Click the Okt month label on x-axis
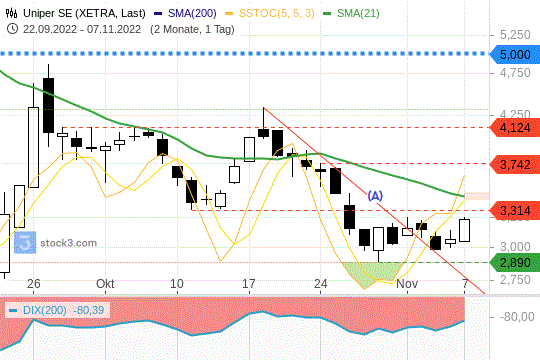Viewport: 540px width, 360px height. (105, 284)
